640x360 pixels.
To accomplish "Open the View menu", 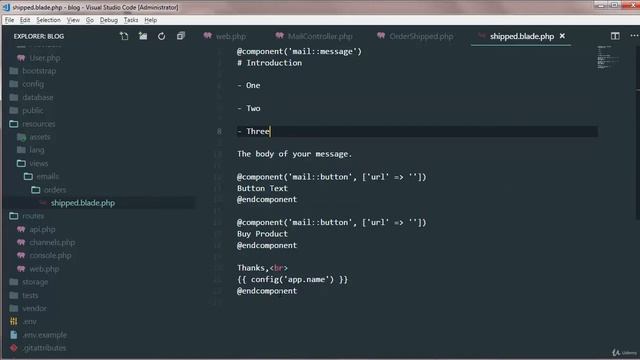I will click(73, 20).
